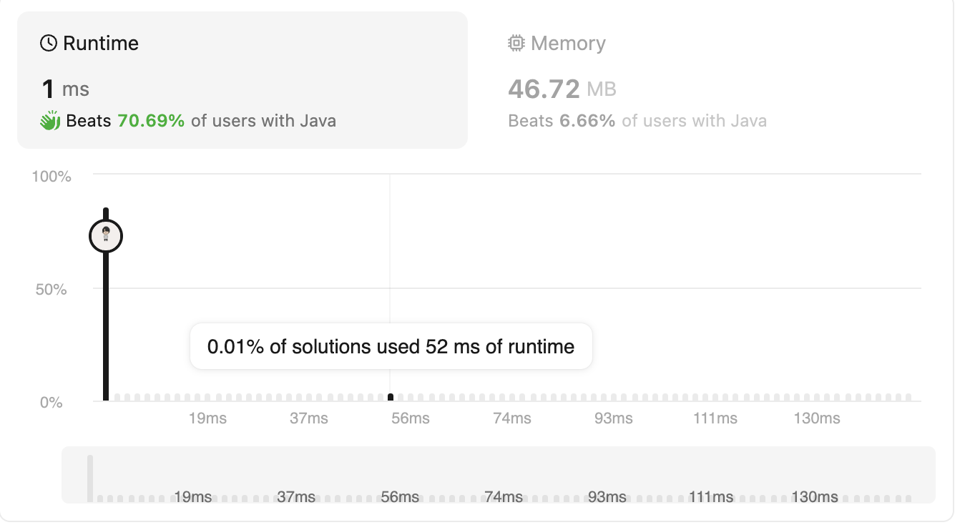Click the Runtime clock icon

click(48, 44)
